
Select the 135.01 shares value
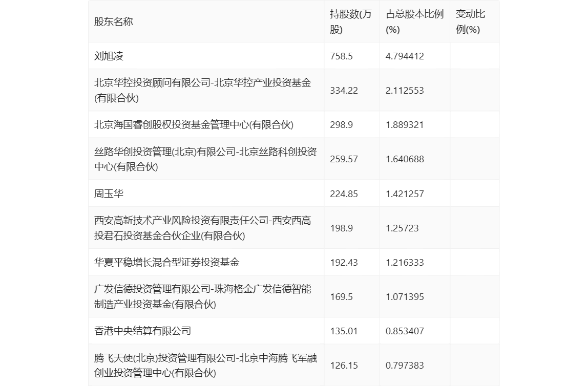(x=344, y=331)
